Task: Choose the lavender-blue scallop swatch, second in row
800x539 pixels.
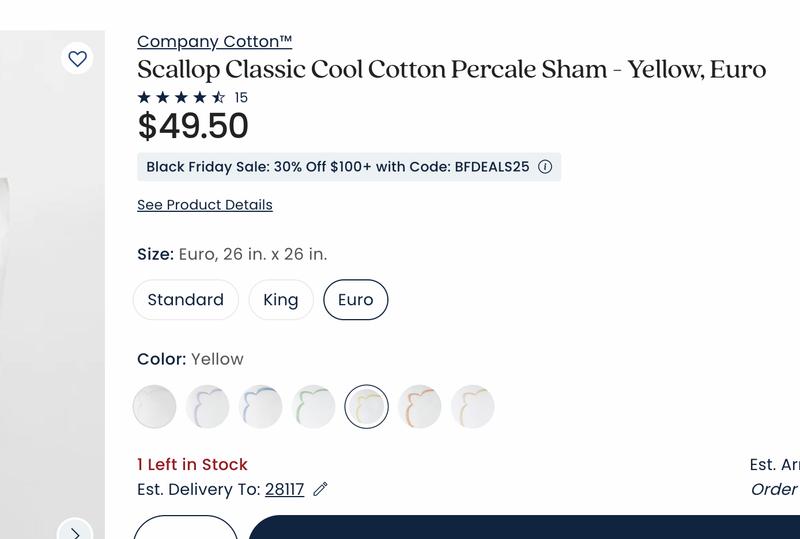Action: 208,407
